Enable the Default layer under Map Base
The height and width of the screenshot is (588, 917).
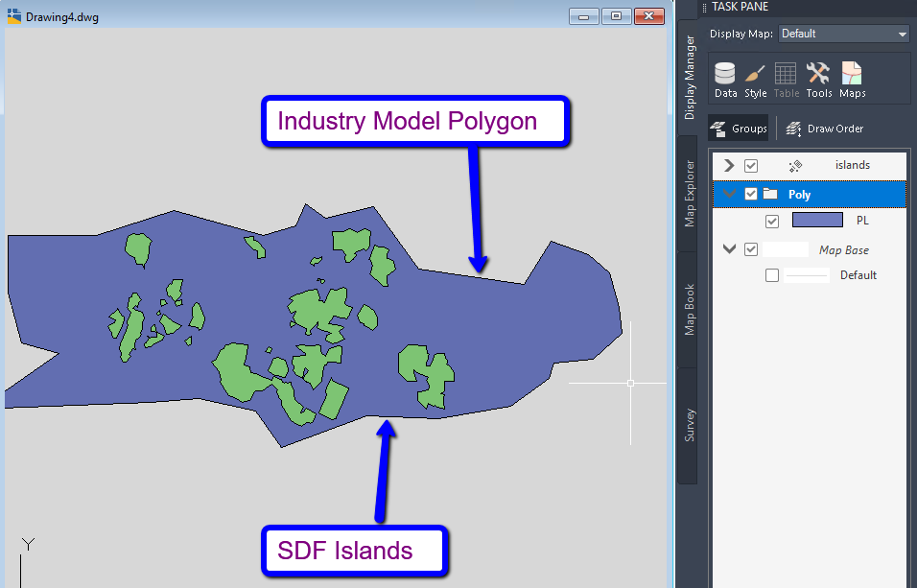pyautogui.click(x=771, y=274)
